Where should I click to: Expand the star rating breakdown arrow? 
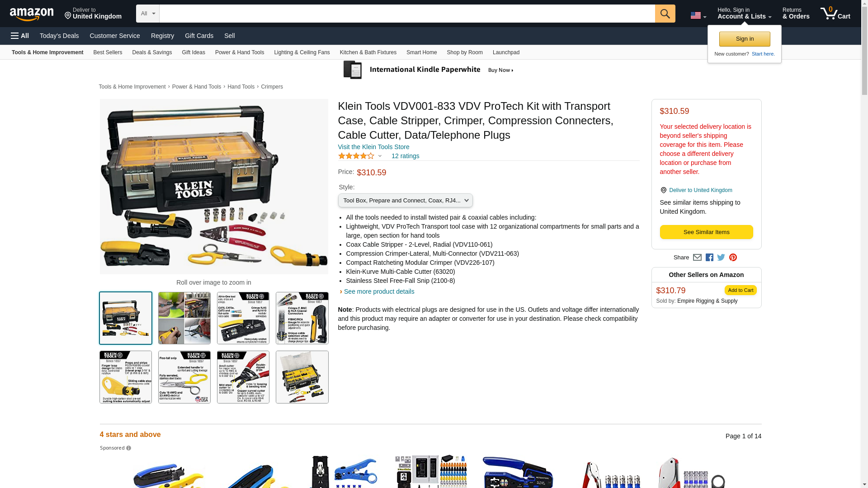380,156
